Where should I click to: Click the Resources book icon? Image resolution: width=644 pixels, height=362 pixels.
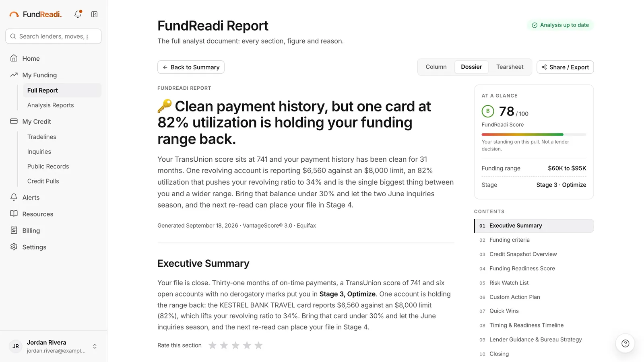[14, 214]
